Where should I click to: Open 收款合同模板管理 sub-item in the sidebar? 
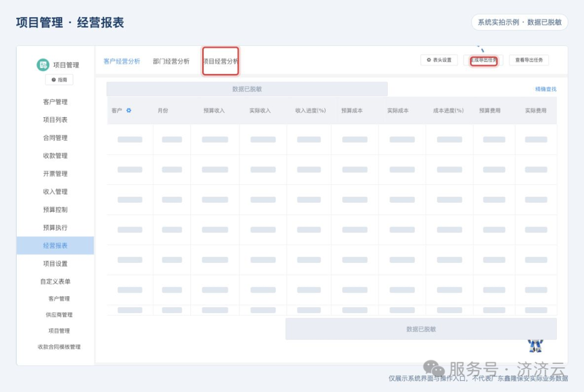tap(59, 347)
